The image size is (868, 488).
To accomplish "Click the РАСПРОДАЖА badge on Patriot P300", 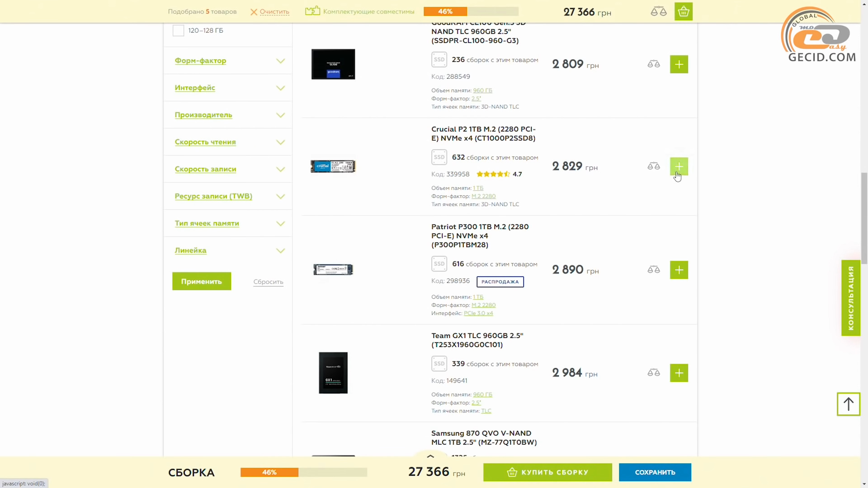I will coord(500,282).
